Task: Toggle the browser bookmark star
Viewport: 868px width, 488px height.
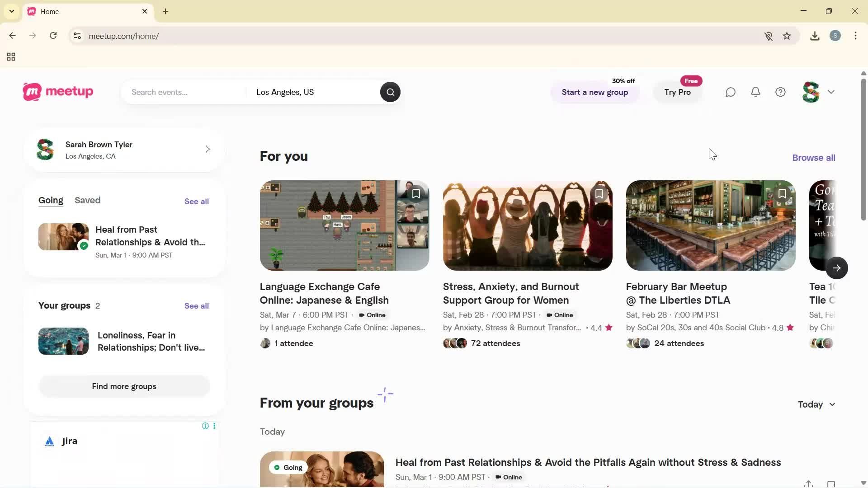Action: [787, 36]
